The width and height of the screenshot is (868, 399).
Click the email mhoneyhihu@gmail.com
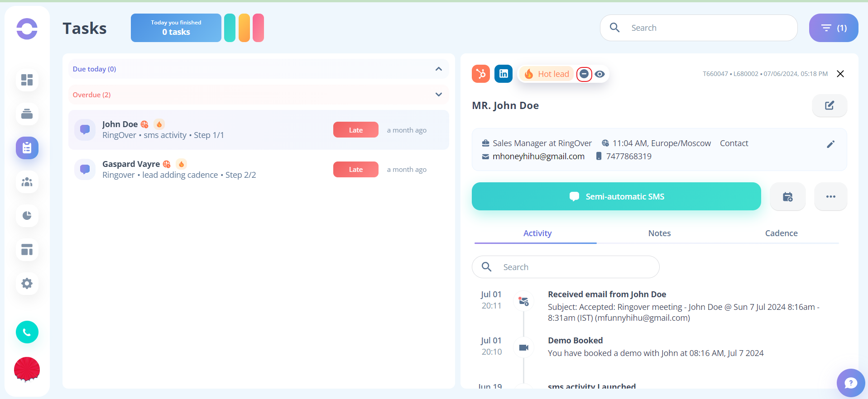coord(538,156)
